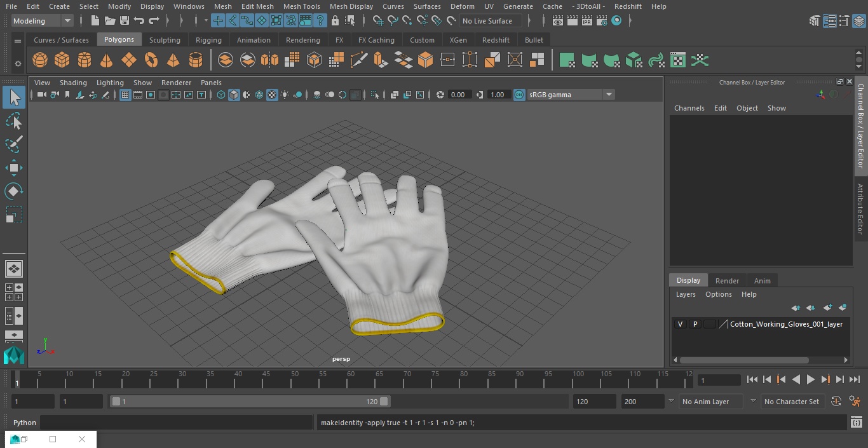
Task: Click the Save Scene icon
Action: (125, 21)
